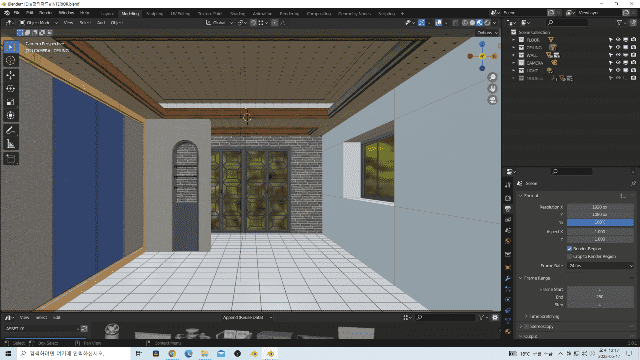Image resolution: width=640 pixels, height=360 pixels.
Task: Open the Output properties tab
Action: pos(508,209)
